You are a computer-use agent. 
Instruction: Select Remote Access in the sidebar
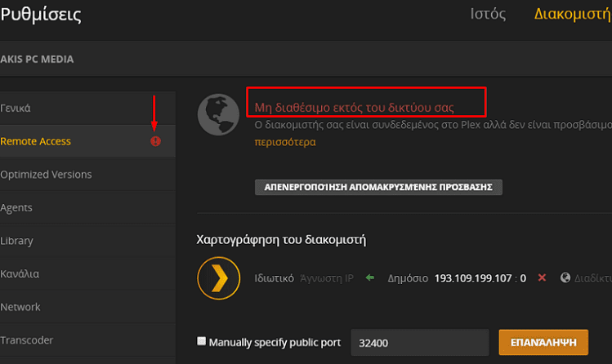point(87,141)
